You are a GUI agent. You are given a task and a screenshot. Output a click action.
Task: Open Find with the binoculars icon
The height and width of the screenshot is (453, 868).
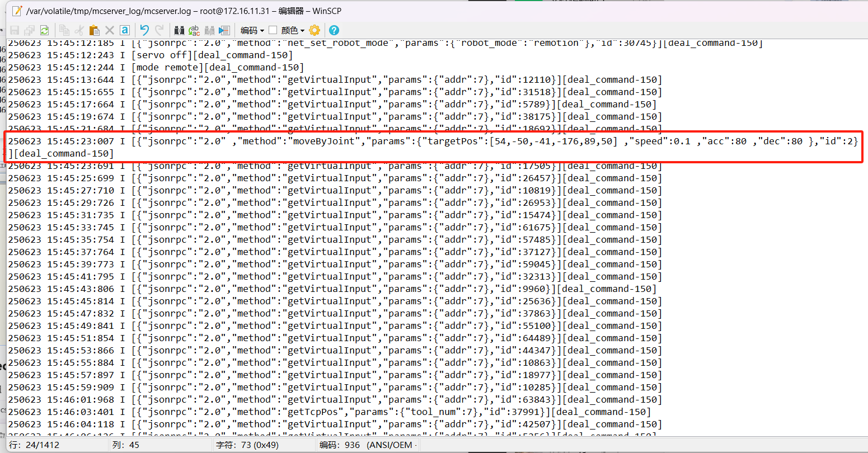[x=179, y=30]
